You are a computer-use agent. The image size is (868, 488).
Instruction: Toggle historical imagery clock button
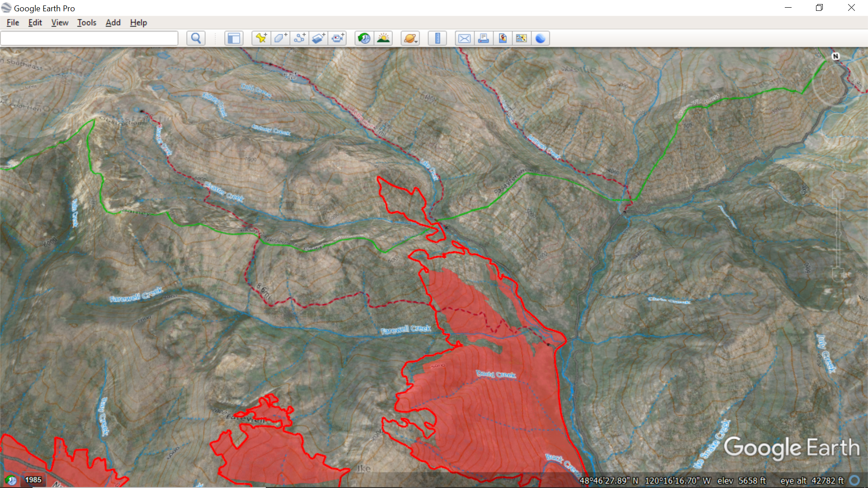(x=364, y=38)
